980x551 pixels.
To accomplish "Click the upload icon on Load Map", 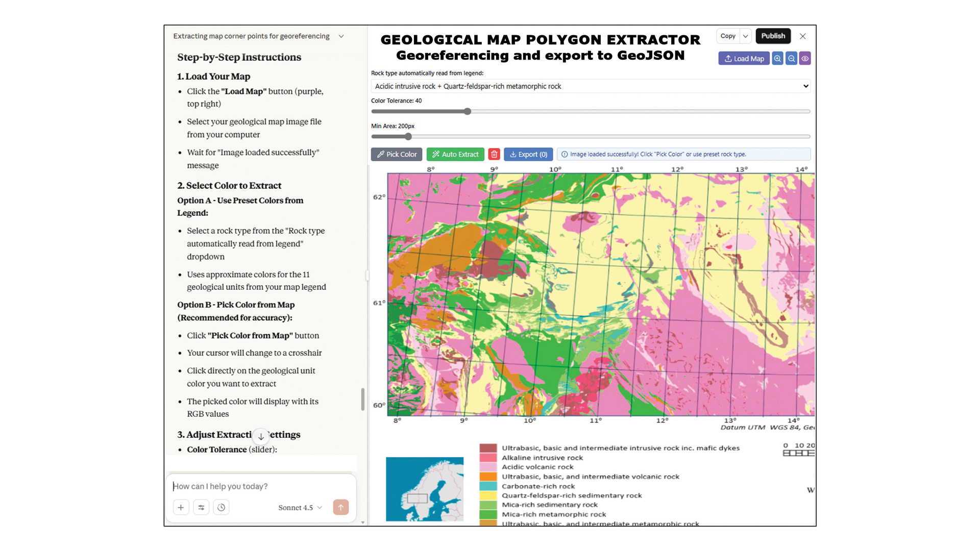I will pos(727,58).
